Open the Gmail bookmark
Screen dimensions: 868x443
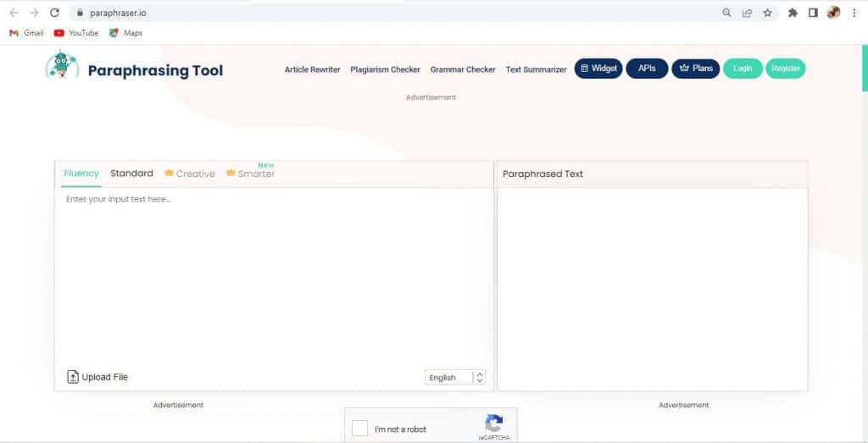(26, 33)
